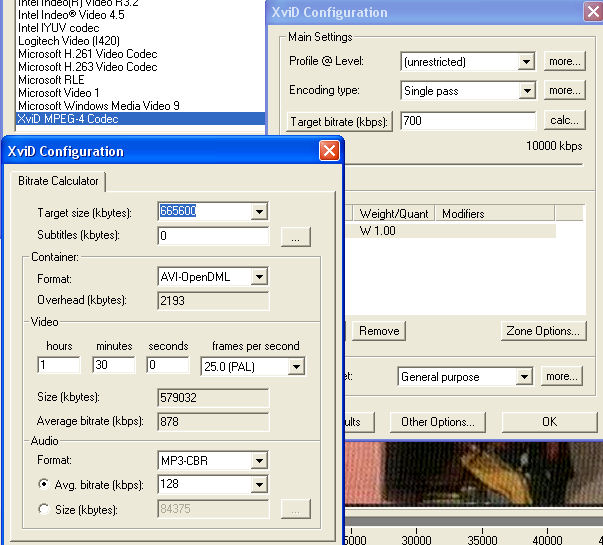Confirm with the OK button
This screenshot has height=545, width=603.
tap(550, 422)
